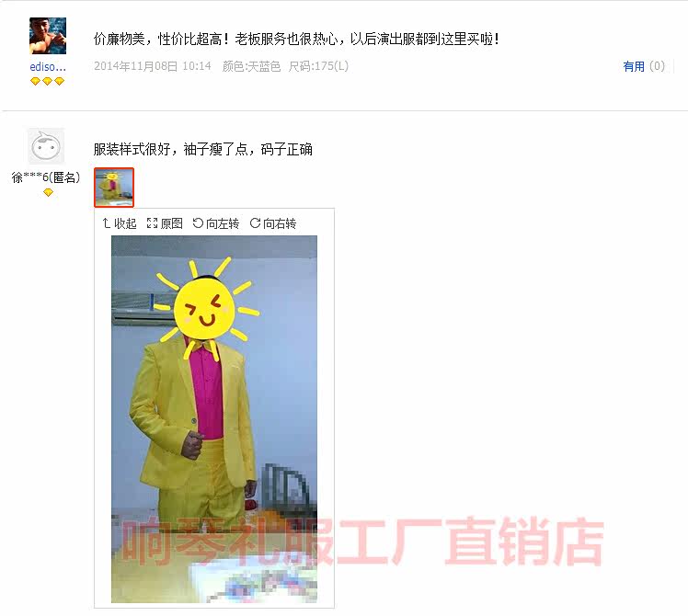
Task: Click the (0) useful vote count
Action: 657,66
